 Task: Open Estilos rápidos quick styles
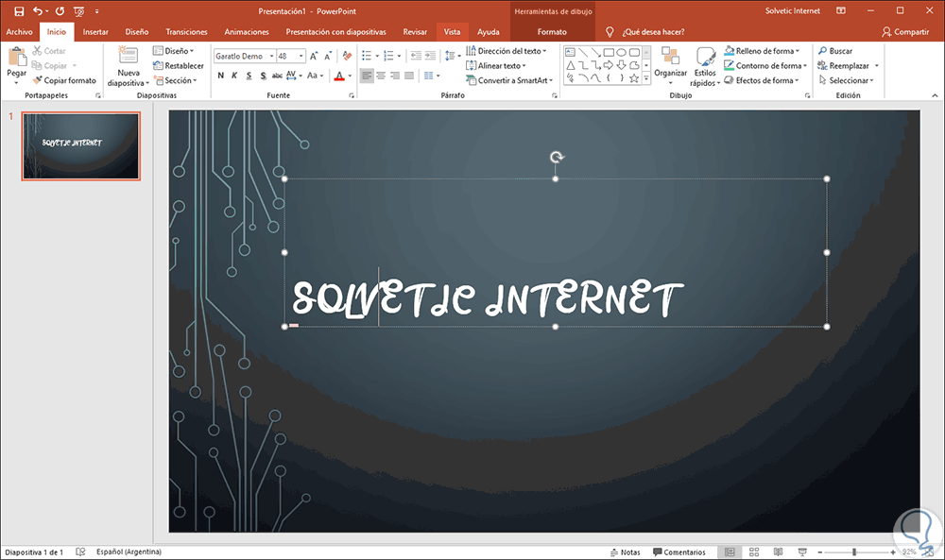[705, 66]
